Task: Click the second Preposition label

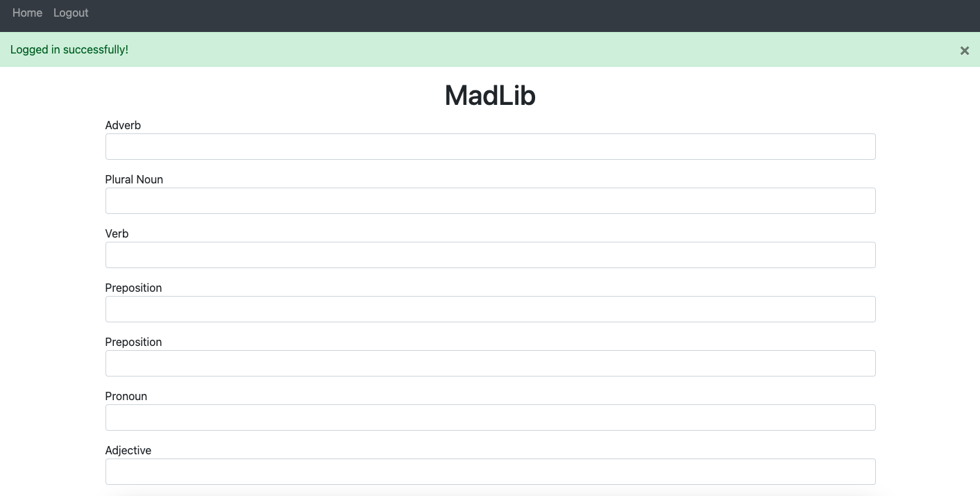Action: tap(133, 342)
